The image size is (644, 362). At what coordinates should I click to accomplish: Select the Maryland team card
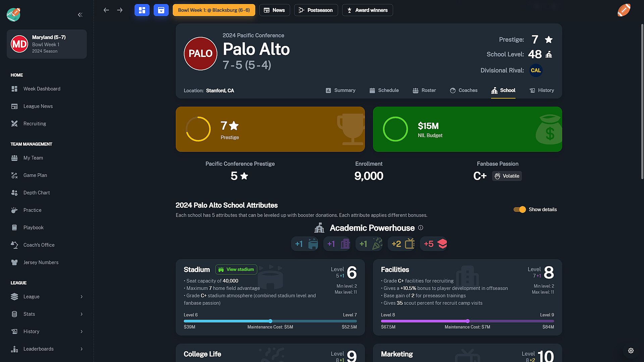[x=47, y=44]
